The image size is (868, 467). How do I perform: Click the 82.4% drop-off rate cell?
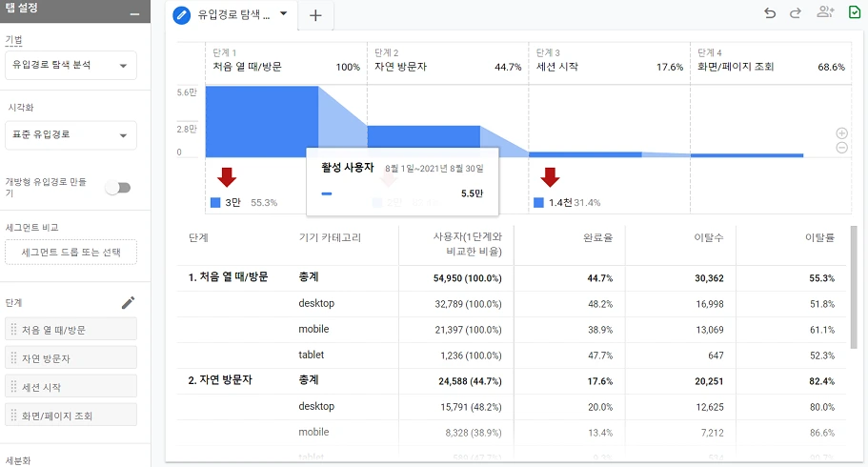(822, 381)
